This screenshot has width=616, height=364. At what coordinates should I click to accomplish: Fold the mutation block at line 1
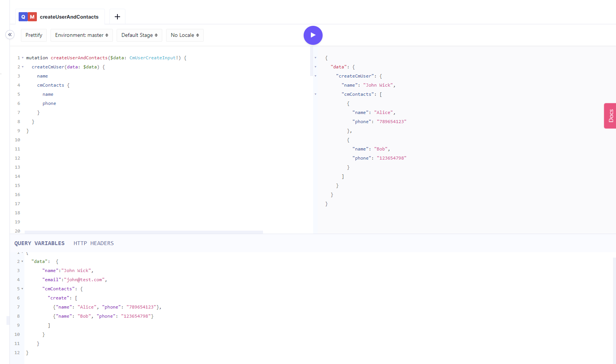23,58
